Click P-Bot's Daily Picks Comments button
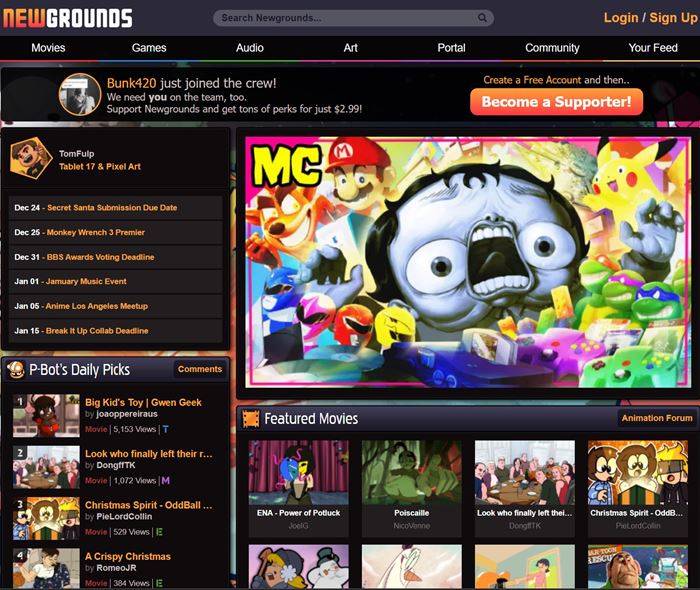 pyautogui.click(x=200, y=369)
